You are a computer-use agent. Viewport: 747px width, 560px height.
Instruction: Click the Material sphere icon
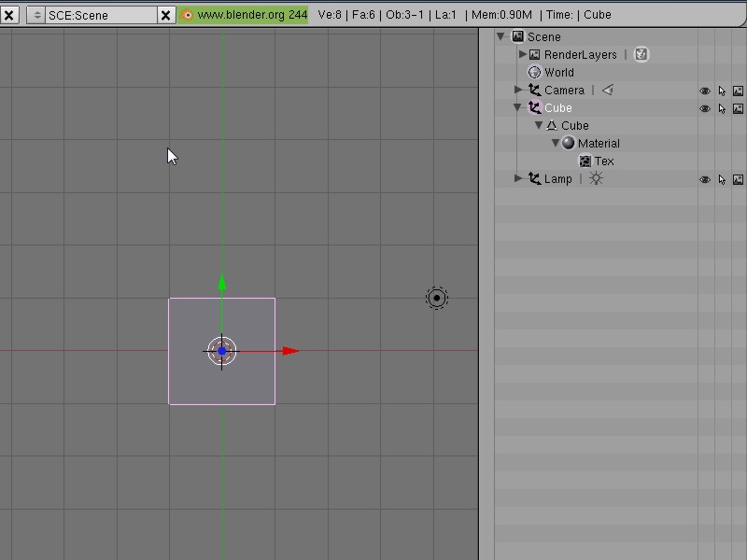(x=568, y=143)
